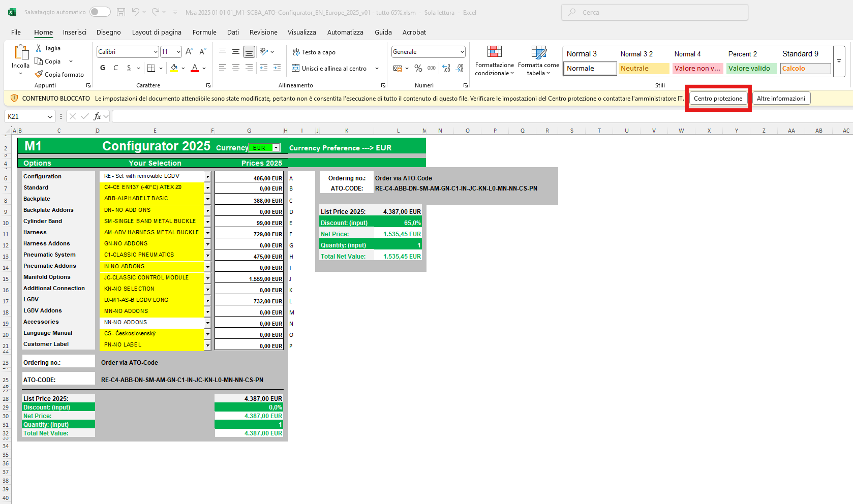Click the Taglia scissors icon
This screenshot has height=504, width=853.
pyautogui.click(x=39, y=48)
